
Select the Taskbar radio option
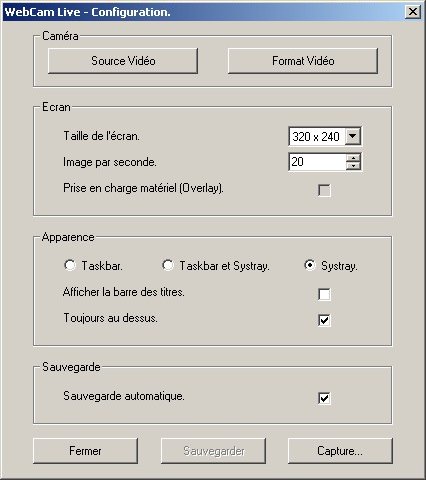[70, 265]
